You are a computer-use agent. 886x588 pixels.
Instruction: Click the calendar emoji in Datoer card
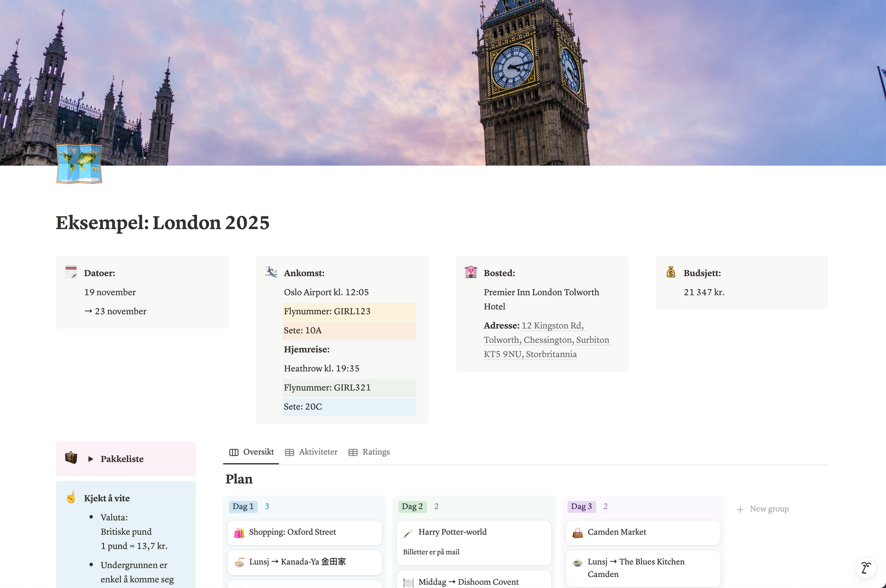click(71, 272)
